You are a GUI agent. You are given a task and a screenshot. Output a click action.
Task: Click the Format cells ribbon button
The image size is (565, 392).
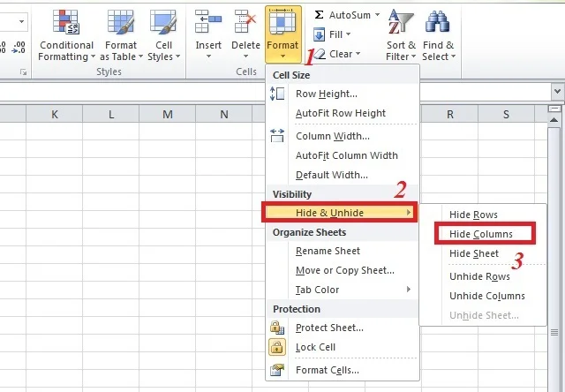pos(282,34)
